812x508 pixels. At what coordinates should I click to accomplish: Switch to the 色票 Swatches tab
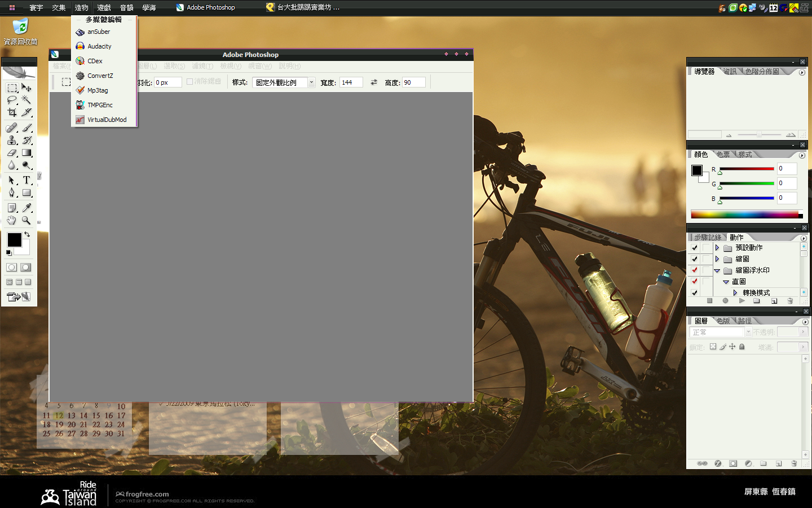pyautogui.click(x=723, y=154)
